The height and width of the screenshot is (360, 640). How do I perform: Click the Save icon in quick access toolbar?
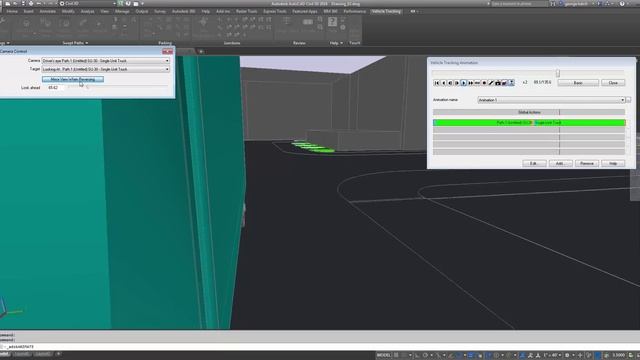tap(23, 3)
